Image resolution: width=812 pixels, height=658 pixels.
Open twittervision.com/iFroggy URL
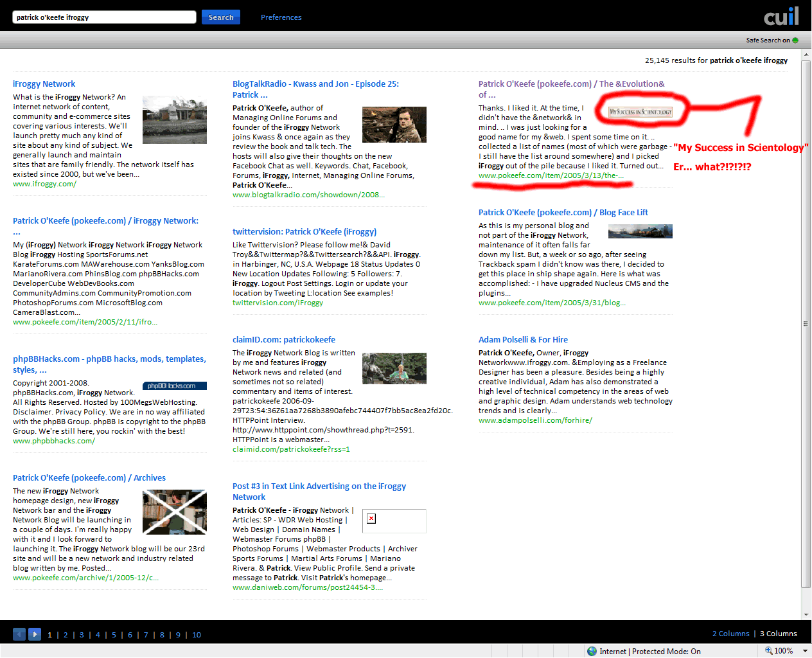pos(278,303)
